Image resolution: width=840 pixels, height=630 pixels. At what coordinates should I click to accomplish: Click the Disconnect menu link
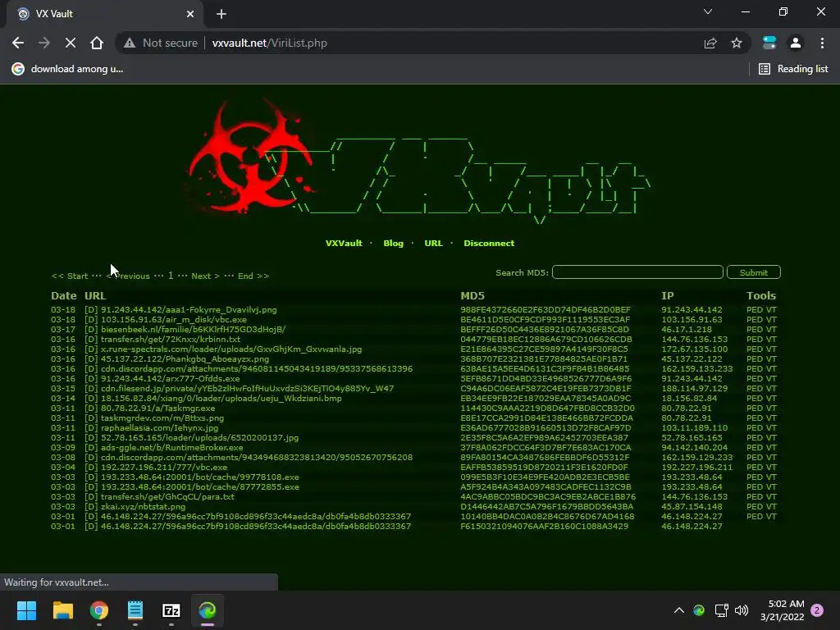[489, 243]
